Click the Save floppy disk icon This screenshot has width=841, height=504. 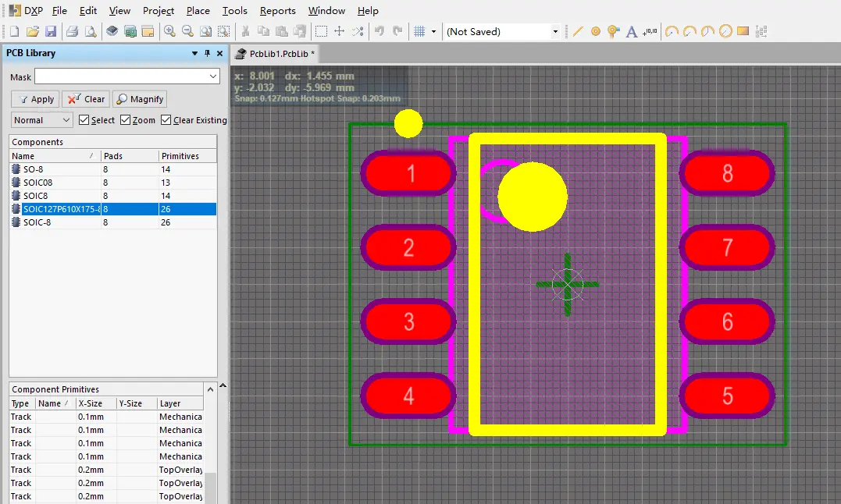pos(51,32)
